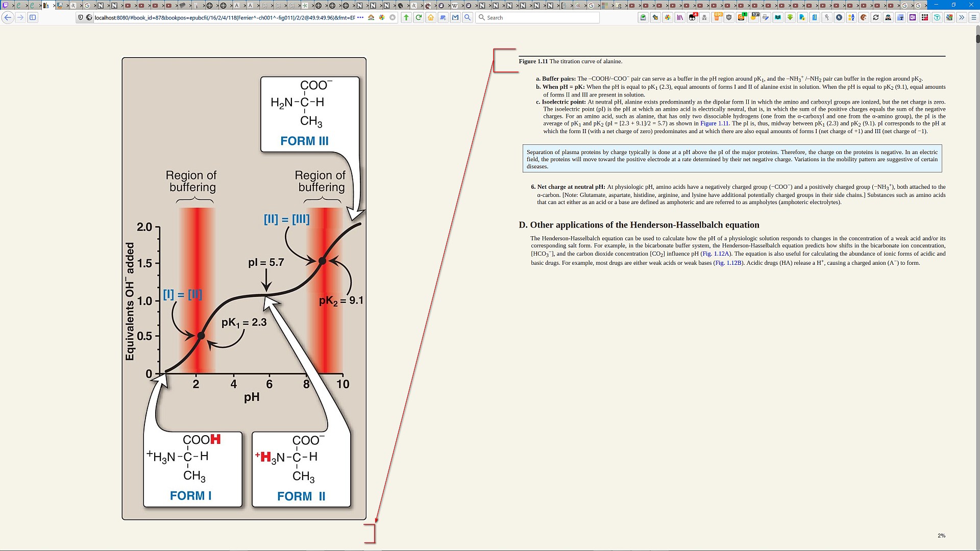Click the vertical scrollbar thumb
This screenshot has width=980, height=551.
click(977, 38)
